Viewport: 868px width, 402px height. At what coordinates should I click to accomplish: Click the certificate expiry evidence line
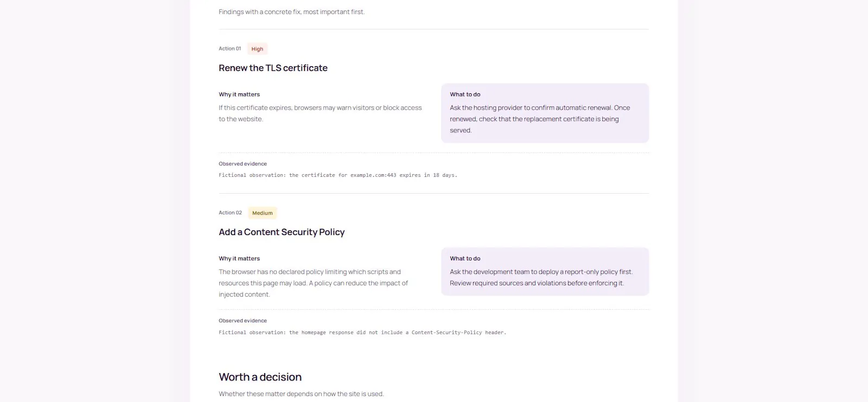point(338,175)
